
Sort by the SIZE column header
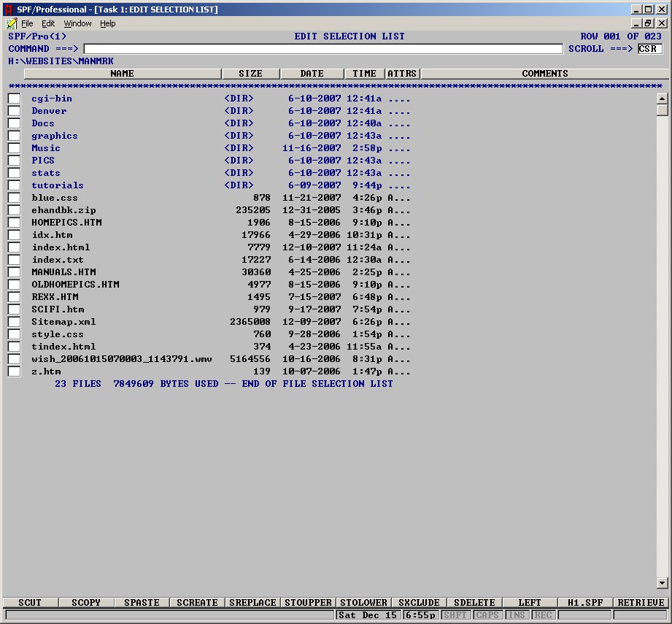point(251,74)
